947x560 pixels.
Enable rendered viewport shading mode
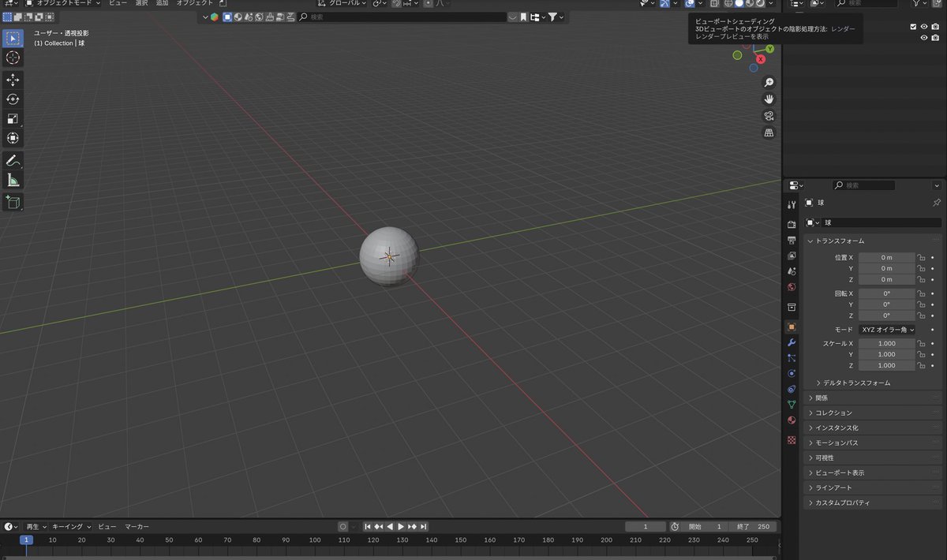pos(760,3)
